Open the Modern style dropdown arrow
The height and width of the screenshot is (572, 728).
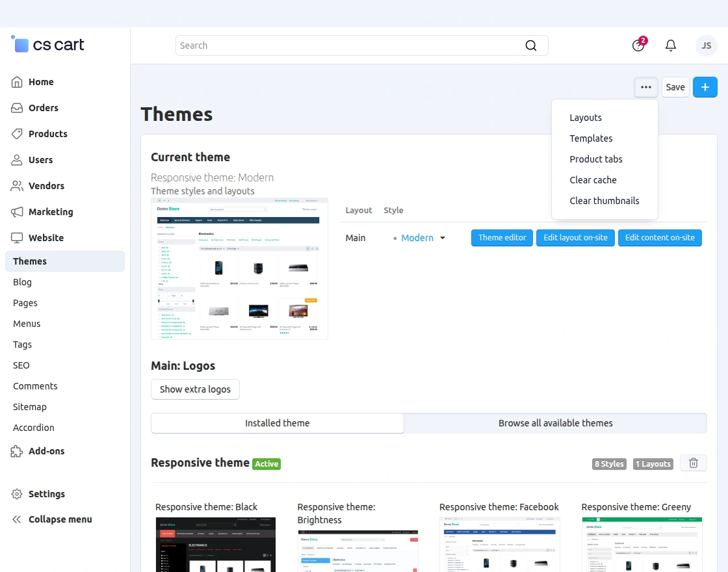coord(443,238)
